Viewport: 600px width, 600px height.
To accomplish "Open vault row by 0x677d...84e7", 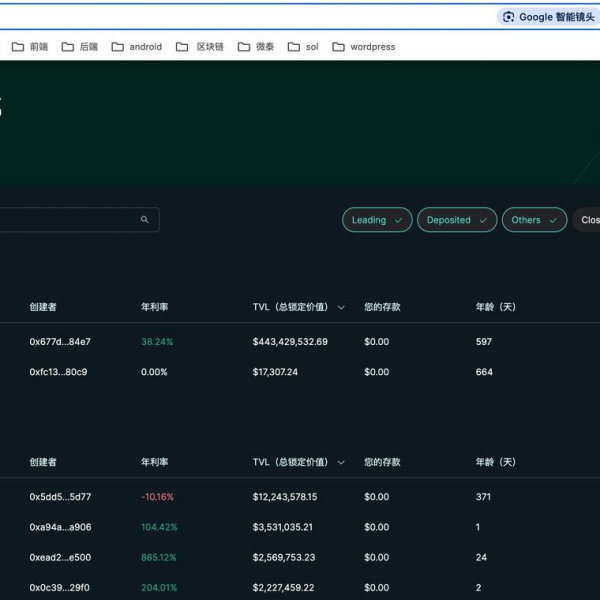I will (x=300, y=341).
